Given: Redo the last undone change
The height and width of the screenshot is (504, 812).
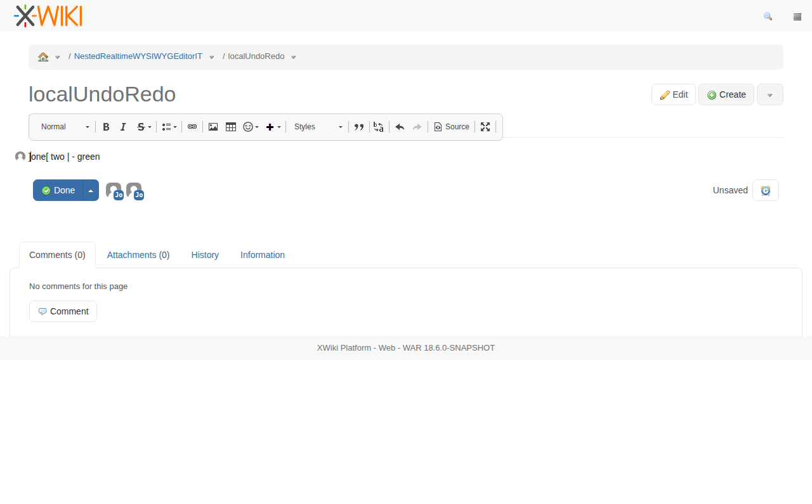Looking at the screenshot, I should coord(417,127).
